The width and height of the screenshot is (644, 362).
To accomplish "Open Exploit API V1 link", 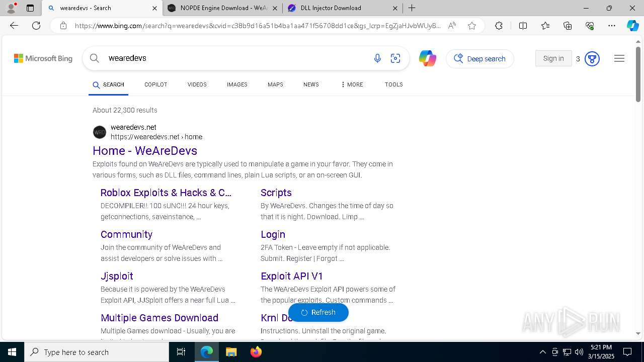I will 292,276.
